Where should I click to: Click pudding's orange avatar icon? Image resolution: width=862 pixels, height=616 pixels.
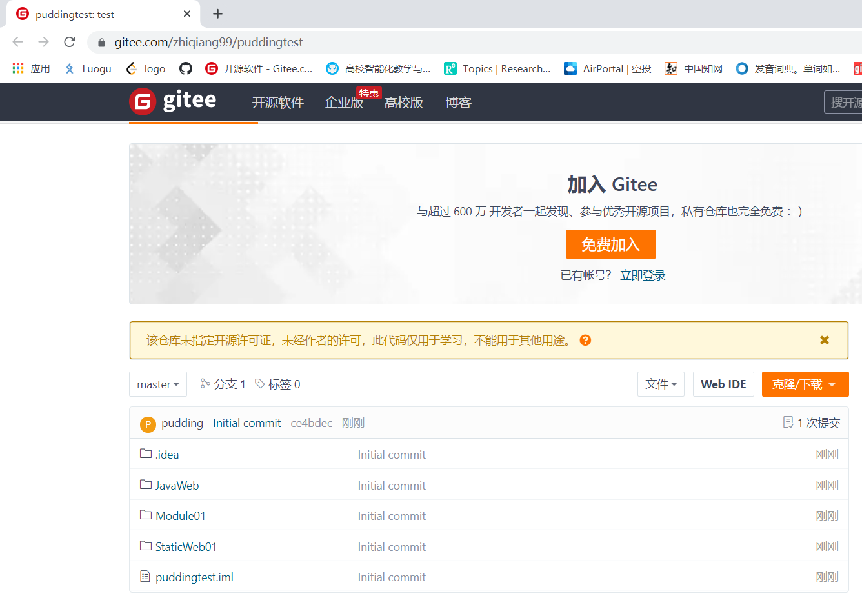click(x=148, y=424)
